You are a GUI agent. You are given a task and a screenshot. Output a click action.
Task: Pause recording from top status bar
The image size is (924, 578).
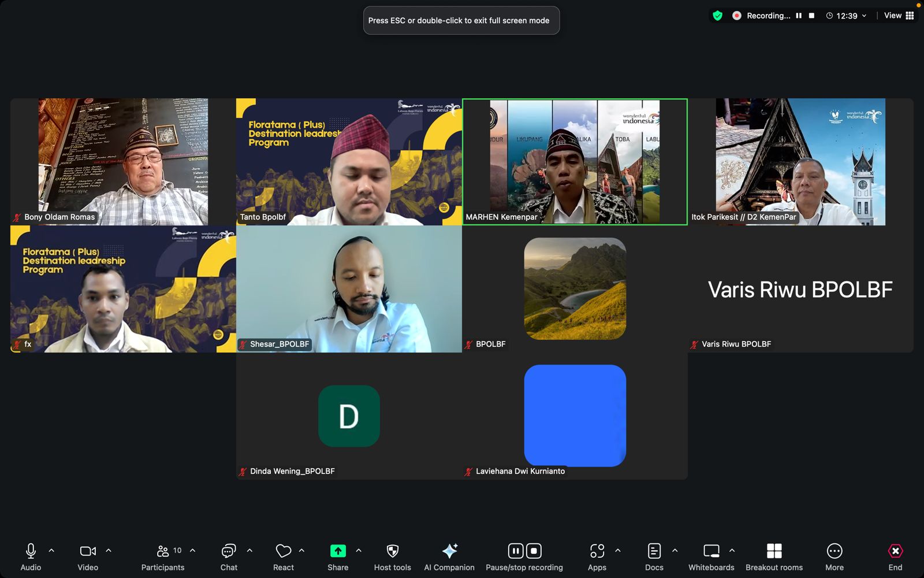pos(799,16)
